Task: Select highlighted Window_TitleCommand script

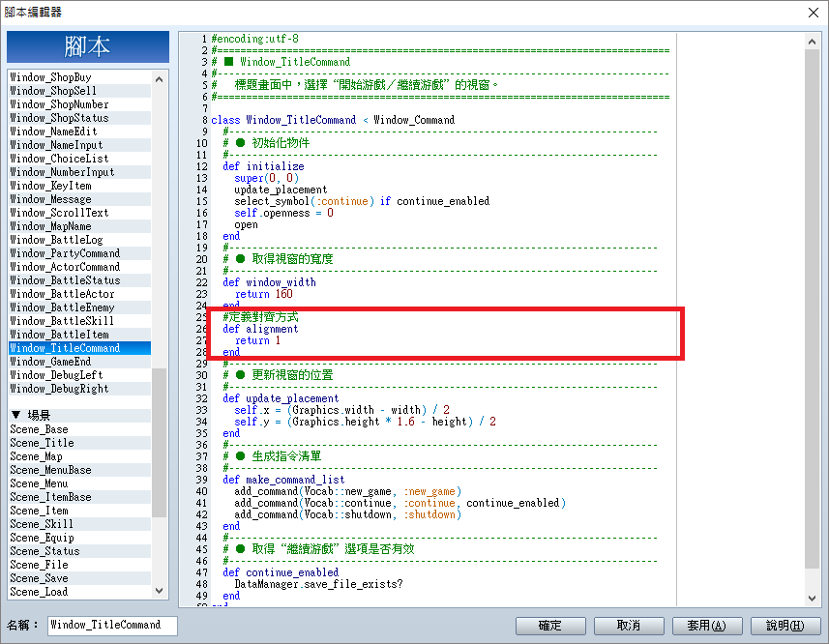Action: pos(80,348)
